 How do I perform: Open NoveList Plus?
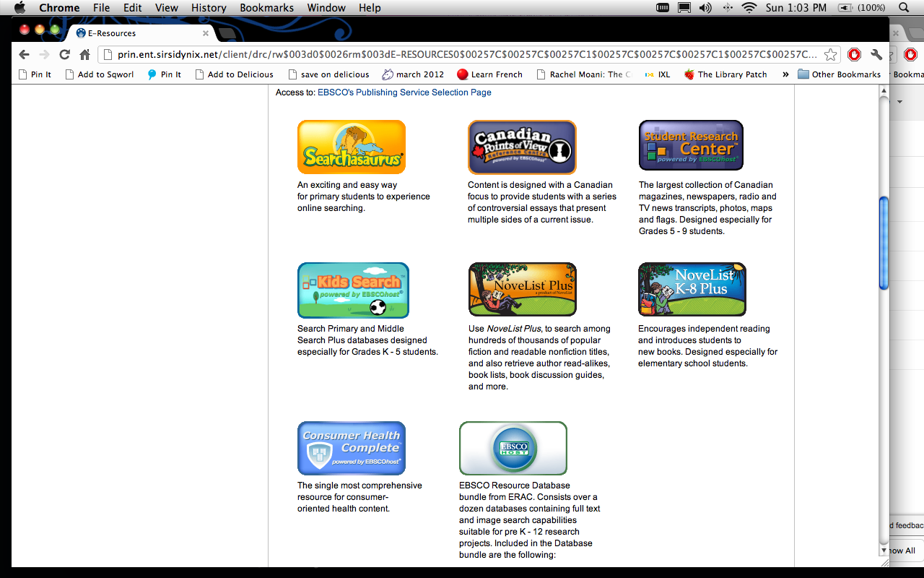coord(521,288)
